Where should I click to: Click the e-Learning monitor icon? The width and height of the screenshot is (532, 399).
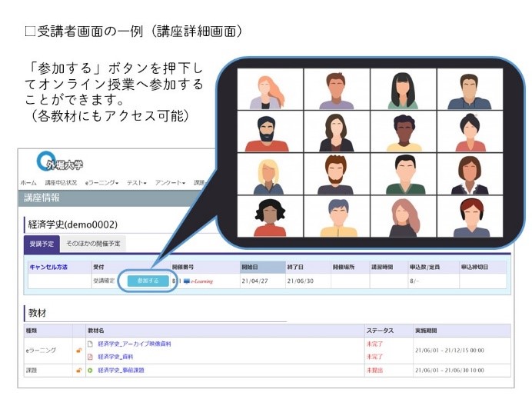186,281
